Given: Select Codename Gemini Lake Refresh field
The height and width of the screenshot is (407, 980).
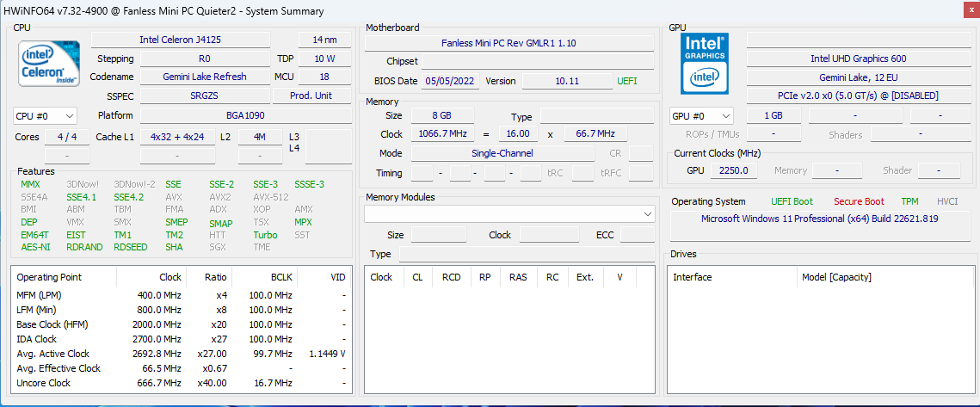Looking at the screenshot, I should pos(205,77).
